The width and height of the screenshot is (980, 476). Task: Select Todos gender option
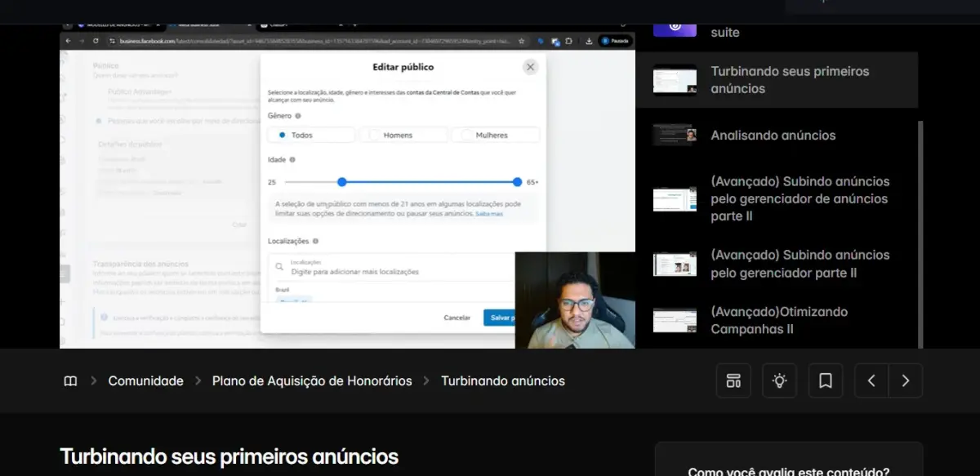311,135
